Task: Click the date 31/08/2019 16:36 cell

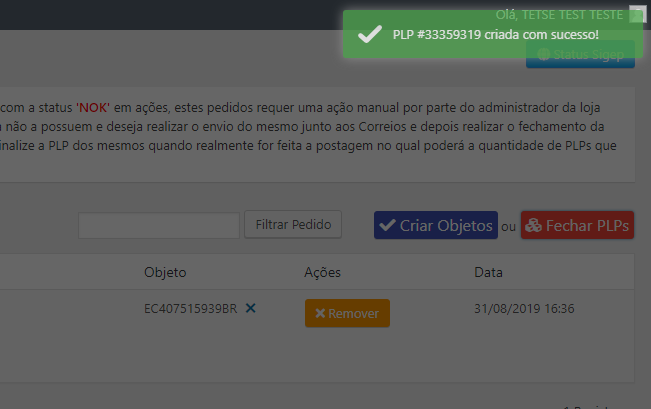Action: pyautogui.click(x=524, y=309)
